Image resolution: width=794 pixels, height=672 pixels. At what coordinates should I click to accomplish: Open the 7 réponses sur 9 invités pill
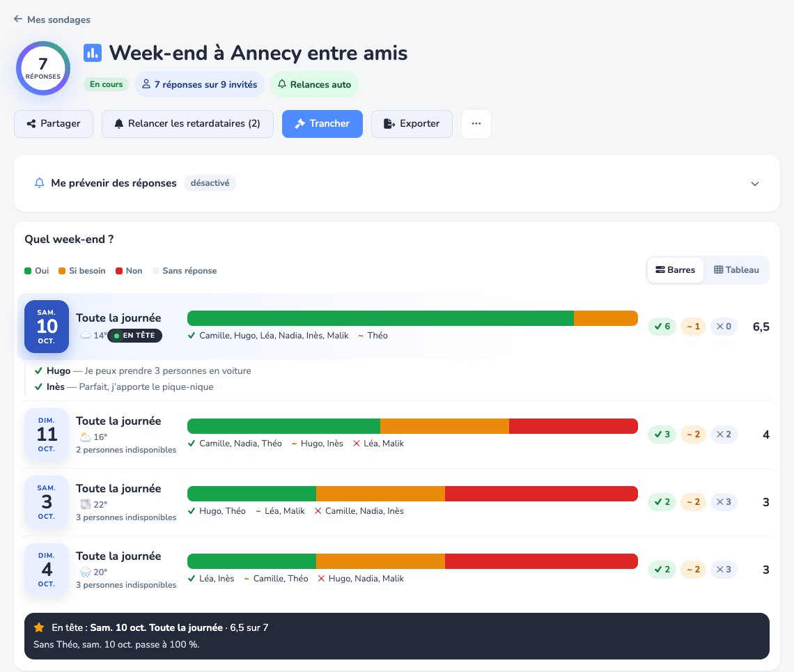[x=199, y=84]
